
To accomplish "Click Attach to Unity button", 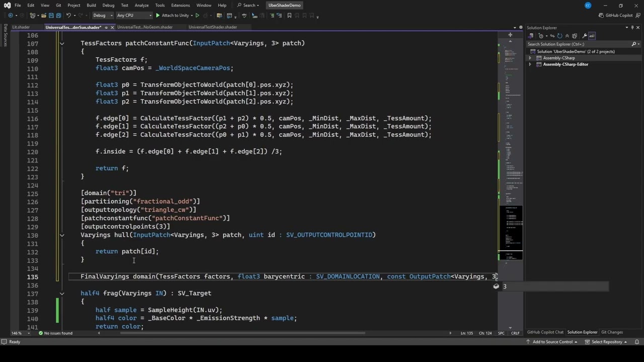I will 173,16.
